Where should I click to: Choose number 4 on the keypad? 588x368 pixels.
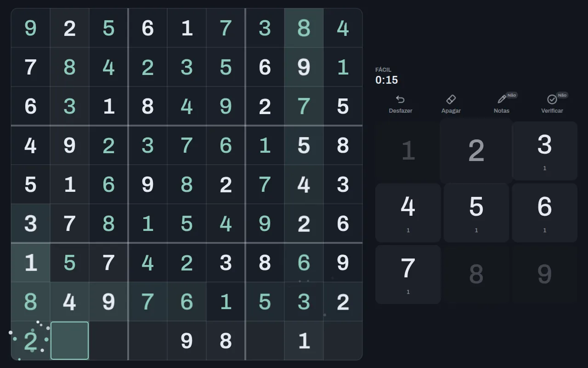pos(408,213)
